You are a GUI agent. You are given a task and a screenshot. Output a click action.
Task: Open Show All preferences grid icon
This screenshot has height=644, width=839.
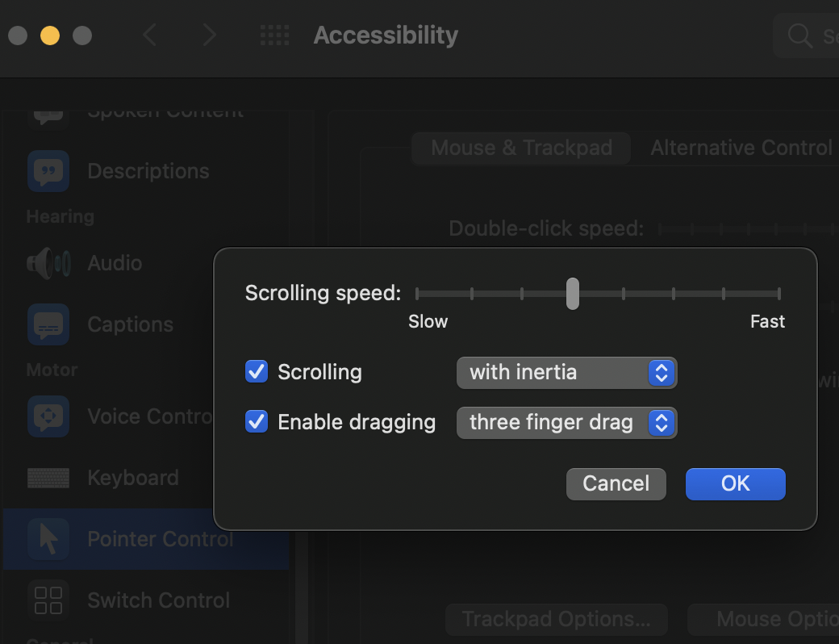tap(274, 36)
